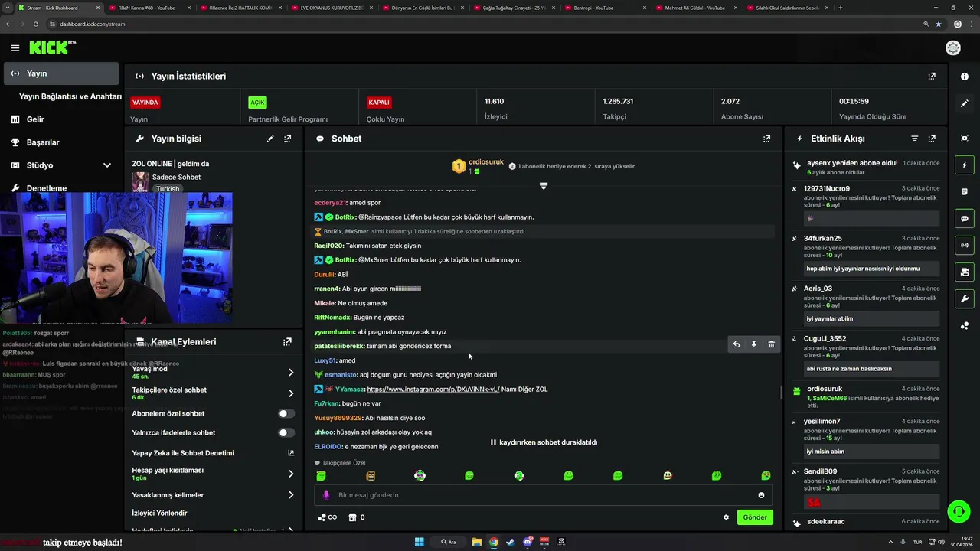Image resolution: width=980 pixels, height=551 pixels.
Task: Click the Gönder send button
Action: [754, 517]
